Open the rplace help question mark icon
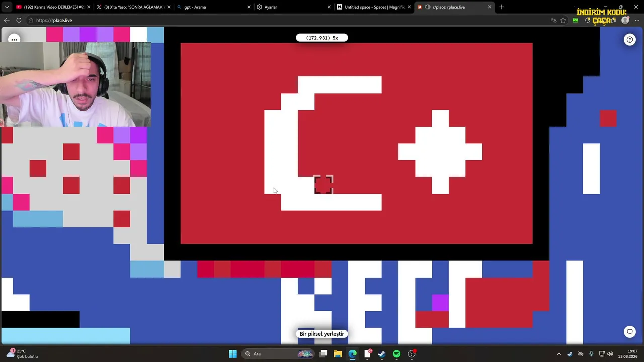This screenshot has width=644, height=362. [x=630, y=40]
